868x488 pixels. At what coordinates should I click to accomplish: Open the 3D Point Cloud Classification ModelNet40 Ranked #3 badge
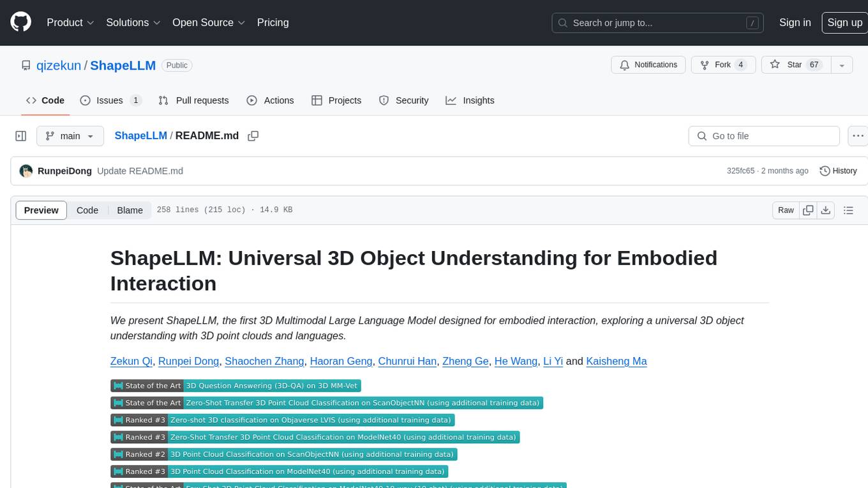click(x=280, y=471)
